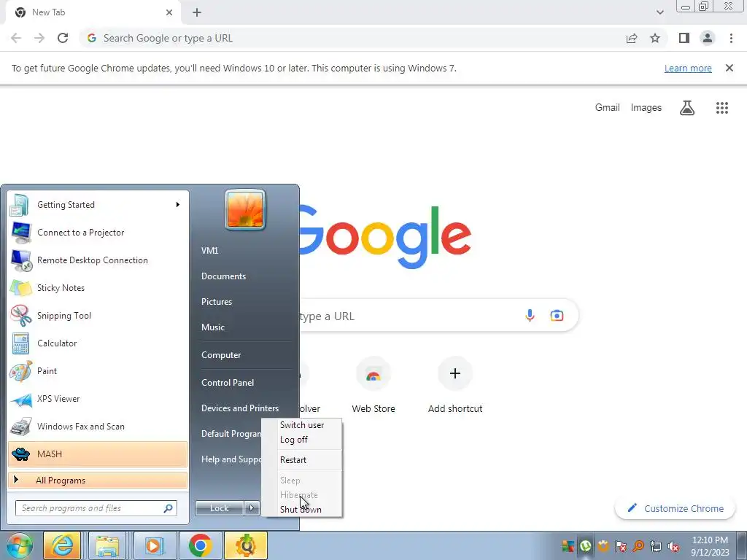747x560 pixels.
Task: Choose Restart from power menu
Action: [302, 460]
